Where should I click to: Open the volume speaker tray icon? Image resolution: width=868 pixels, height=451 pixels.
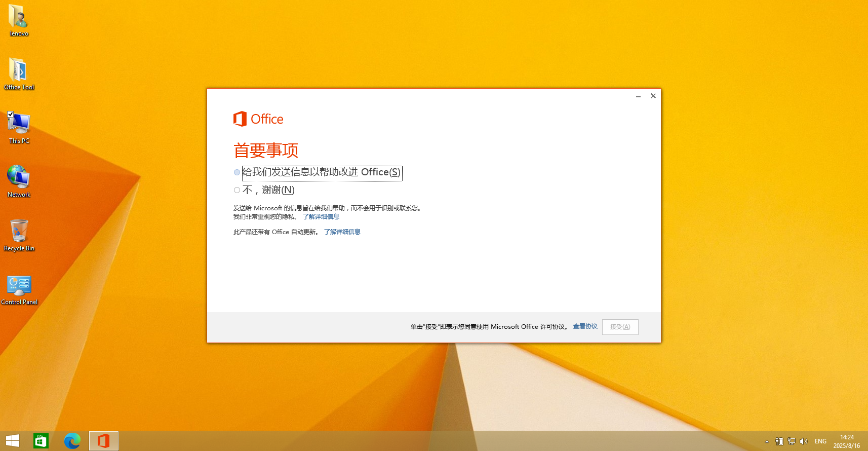tap(804, 441)
